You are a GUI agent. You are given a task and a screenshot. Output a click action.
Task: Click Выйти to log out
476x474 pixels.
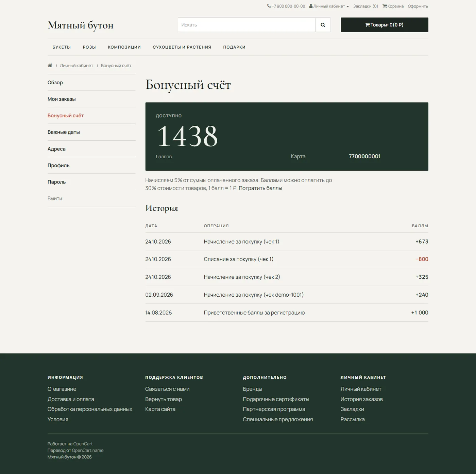(91, 198)
